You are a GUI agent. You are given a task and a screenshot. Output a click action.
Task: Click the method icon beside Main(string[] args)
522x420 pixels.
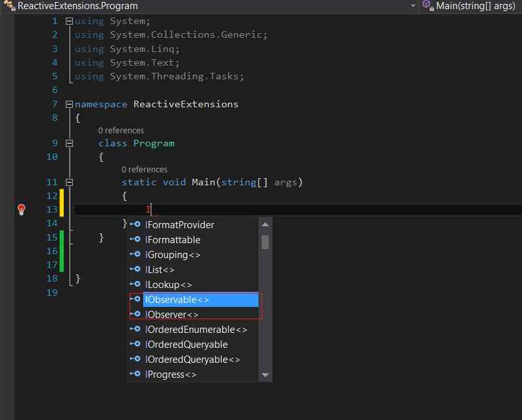(428, 6)
